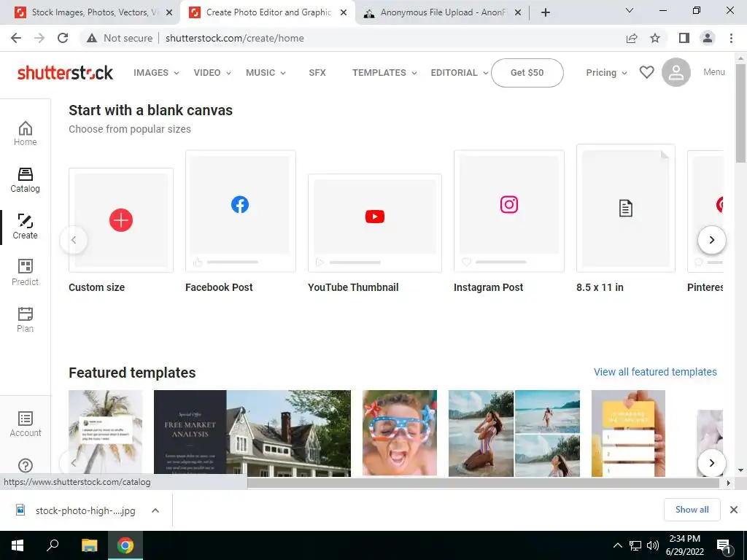Image resolution: width=747 pixels, height=560 pixels.
Task: Open the SFX menu item
Action: tap(317, 73)
